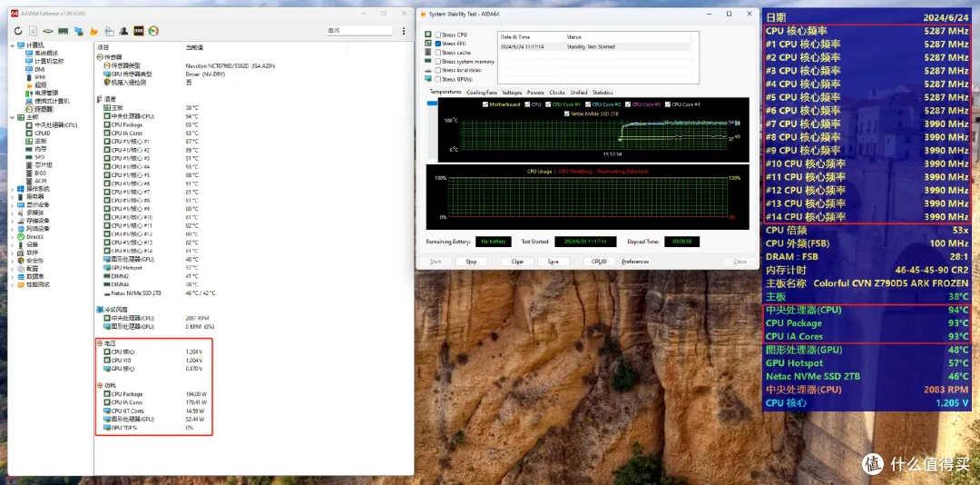Switch to the Unified tab
The image size is (980, 485).
tap(579, 93)
